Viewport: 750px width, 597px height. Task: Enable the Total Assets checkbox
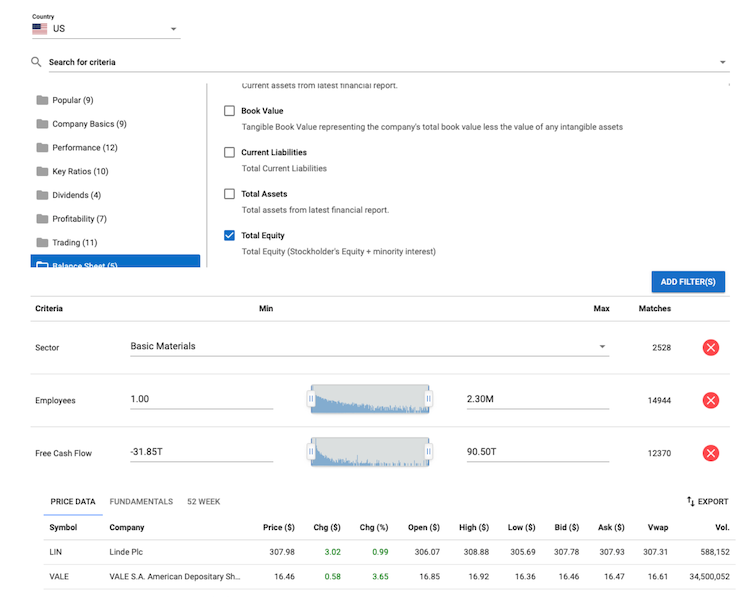click(x=230, y=194)
